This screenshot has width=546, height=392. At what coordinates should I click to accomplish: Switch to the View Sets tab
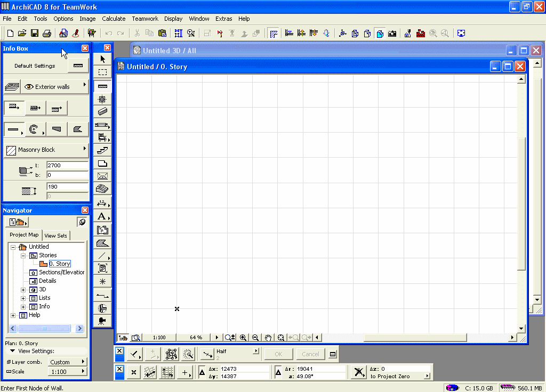click(x=55, y=235)
